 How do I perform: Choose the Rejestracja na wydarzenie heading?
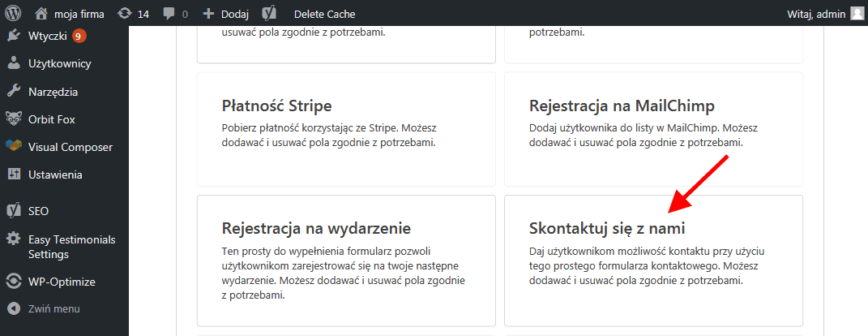coord(316,228)
